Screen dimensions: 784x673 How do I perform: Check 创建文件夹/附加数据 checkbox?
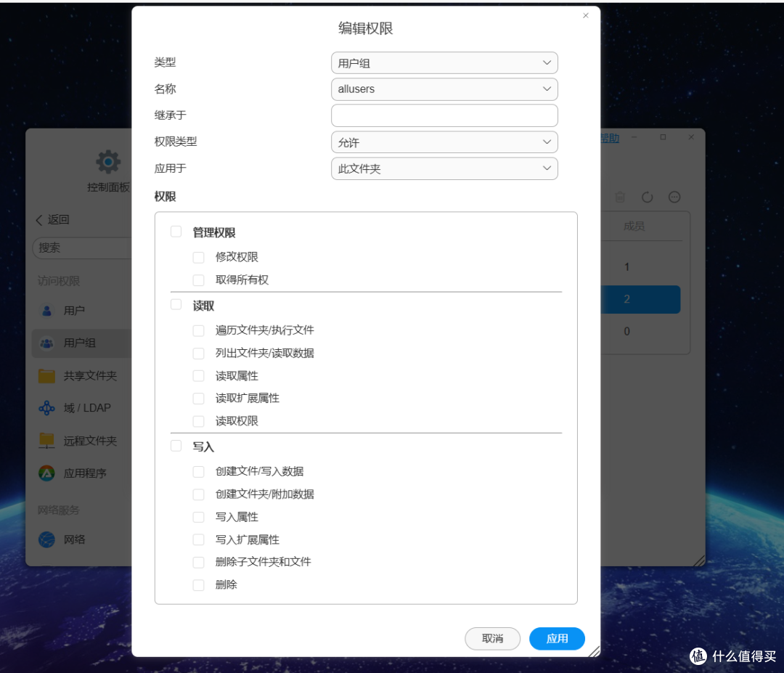[x=198, y=494]
